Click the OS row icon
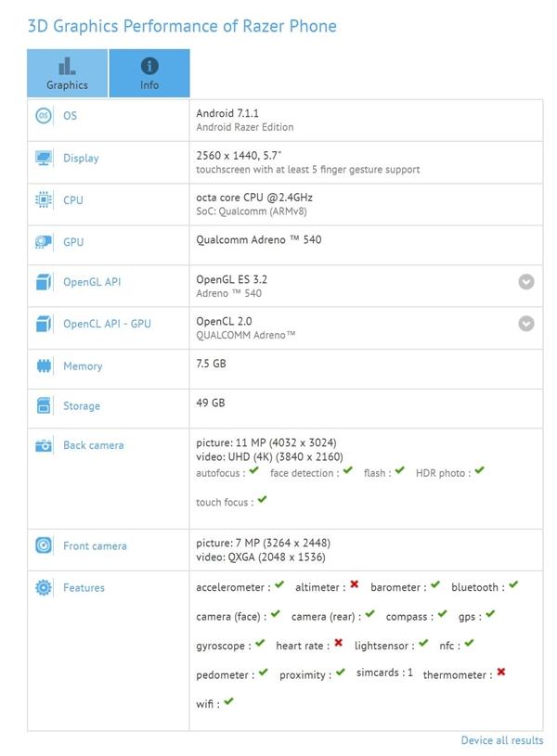The height and width of the screenshot is (756, 557). click(44, 116)
